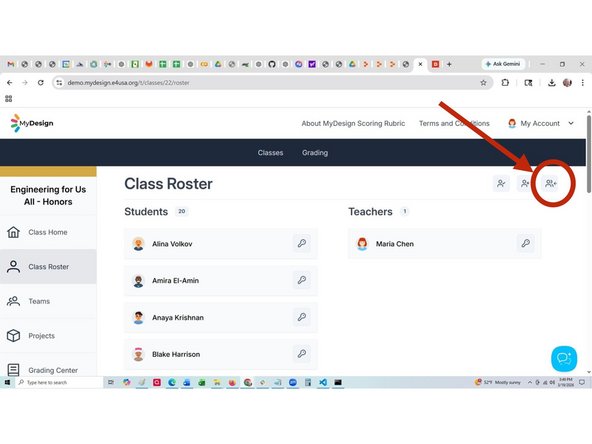Screen dimensions: 592x444
Task: Open the Windows Start menu
Action: tap(7, 382)
